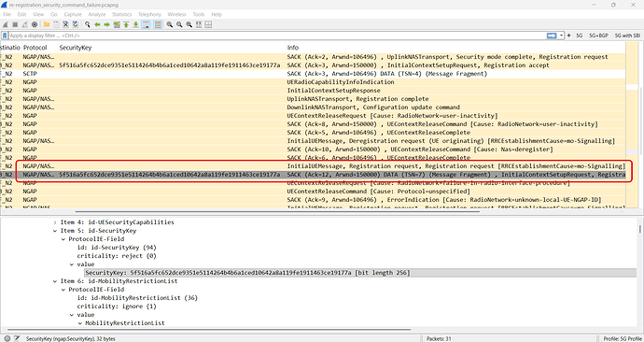Go back in packet history
Screen dimensions: 644x342
pos(97,24)
